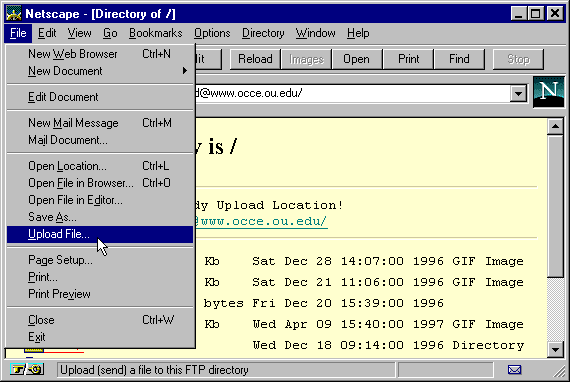Choose New Web Browser from File menu
Screen dimensions: 570x382
100,54
